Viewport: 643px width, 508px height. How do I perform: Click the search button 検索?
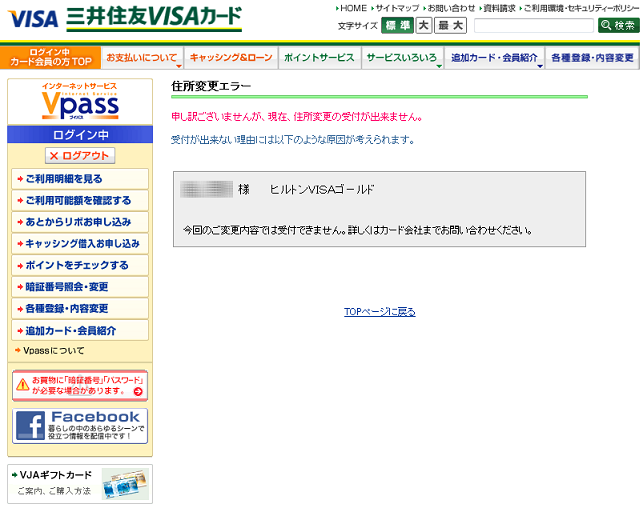(618, 25)
